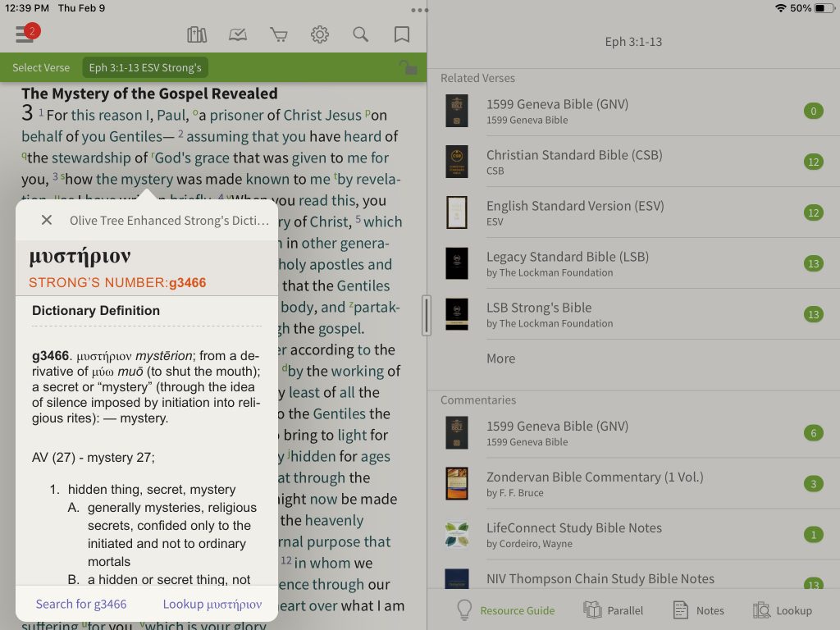Tap the three-dot multitasking indicator
The height and width of the screenshot is (630, 840).
pos(419,10)
